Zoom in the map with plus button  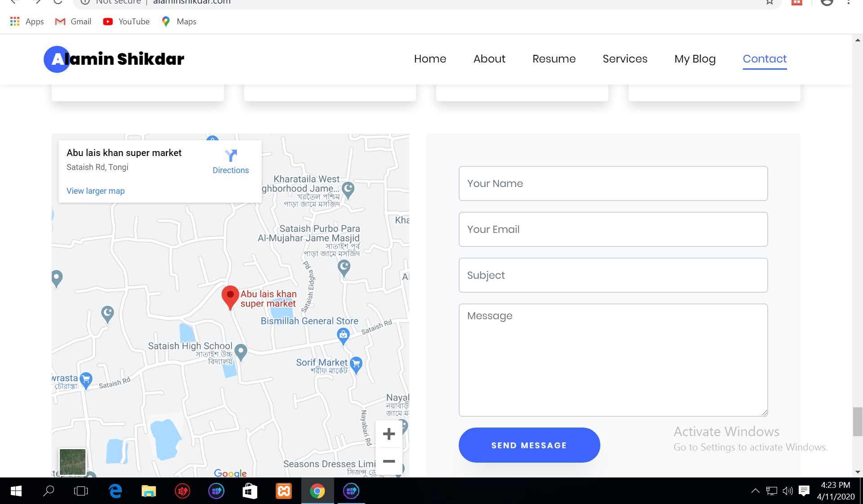pos(389,434)
